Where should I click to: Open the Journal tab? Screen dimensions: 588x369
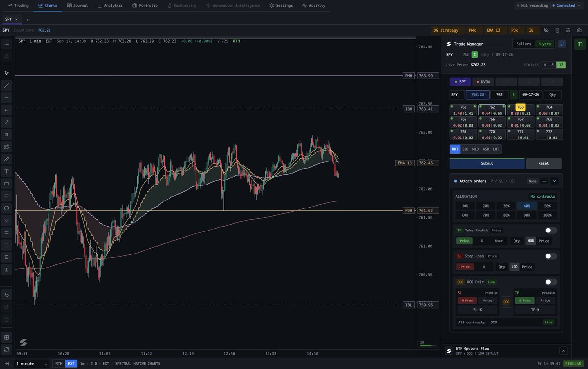click(x=77, y=5)
